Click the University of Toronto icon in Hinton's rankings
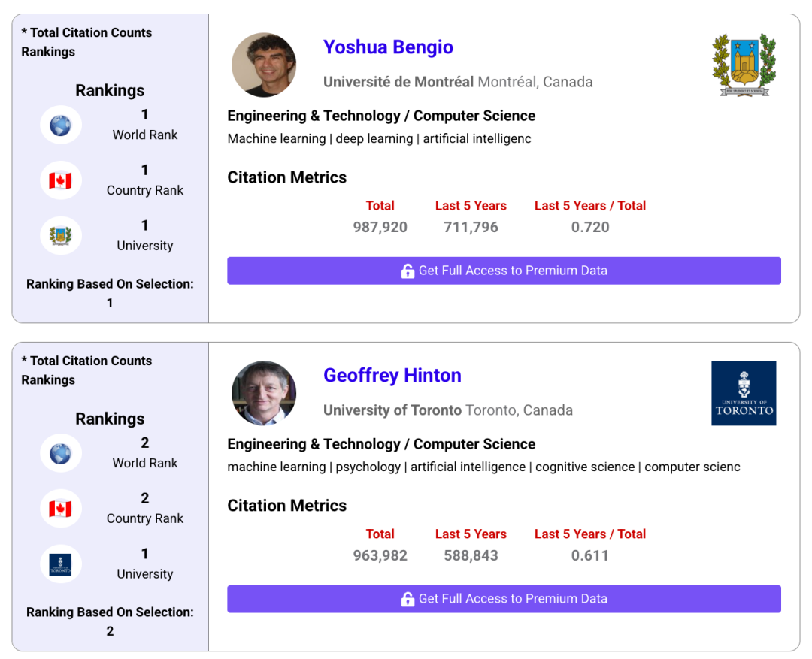The width and height of the screenshot is (812, 659). pos(60,564)
